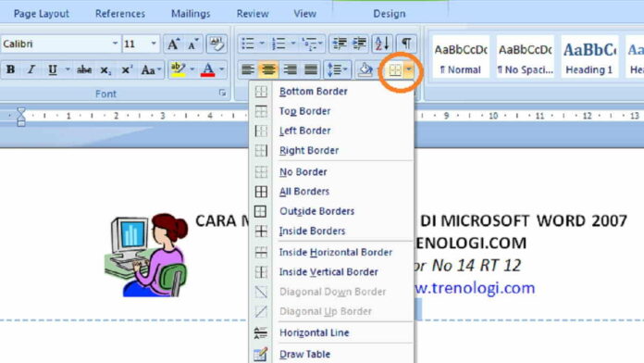Choose No Border menu item

[331, 172]
